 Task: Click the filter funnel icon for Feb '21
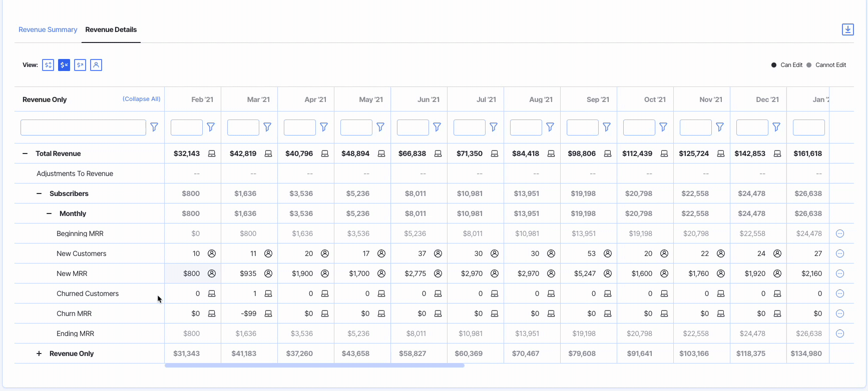211,127
